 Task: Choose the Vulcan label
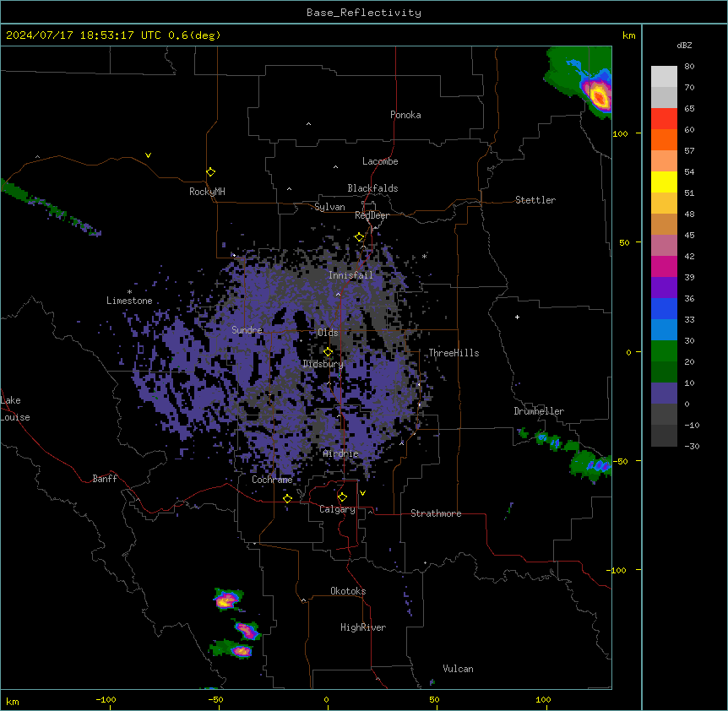458,669
